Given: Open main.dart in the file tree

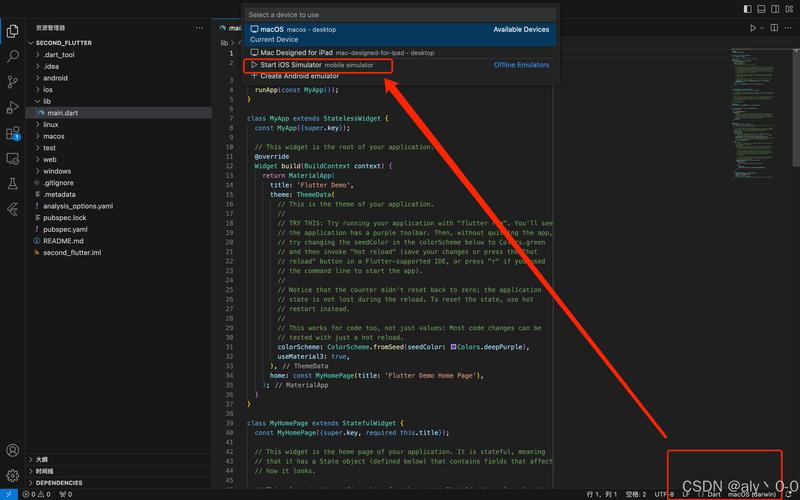Looking at the screenshot, I should [118, 113].
